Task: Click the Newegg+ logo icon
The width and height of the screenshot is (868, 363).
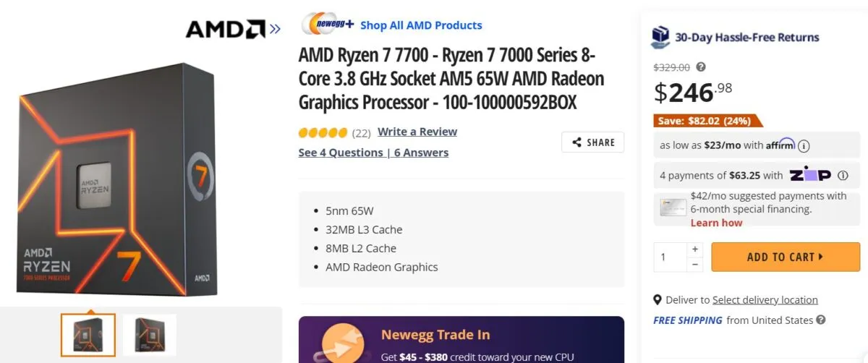Action: (328, 25)
